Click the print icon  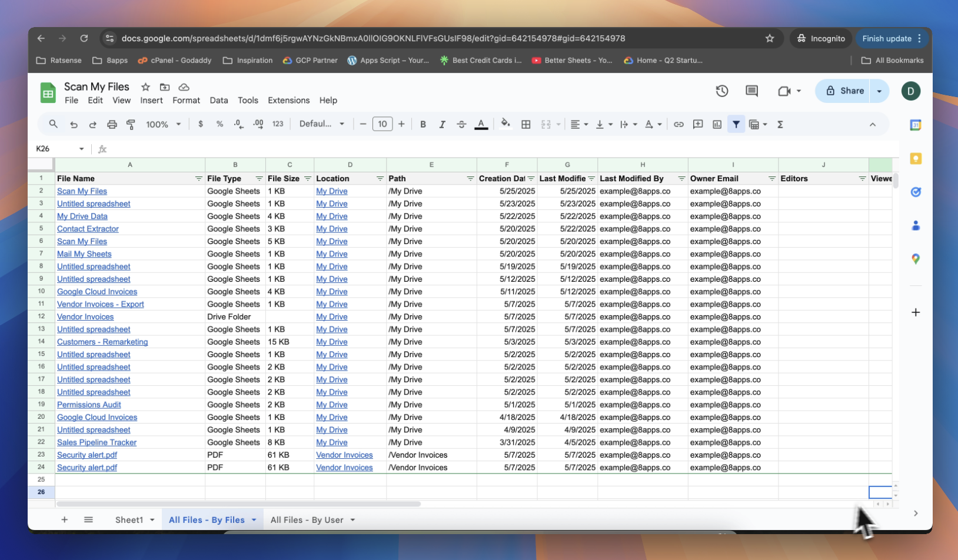112,124
